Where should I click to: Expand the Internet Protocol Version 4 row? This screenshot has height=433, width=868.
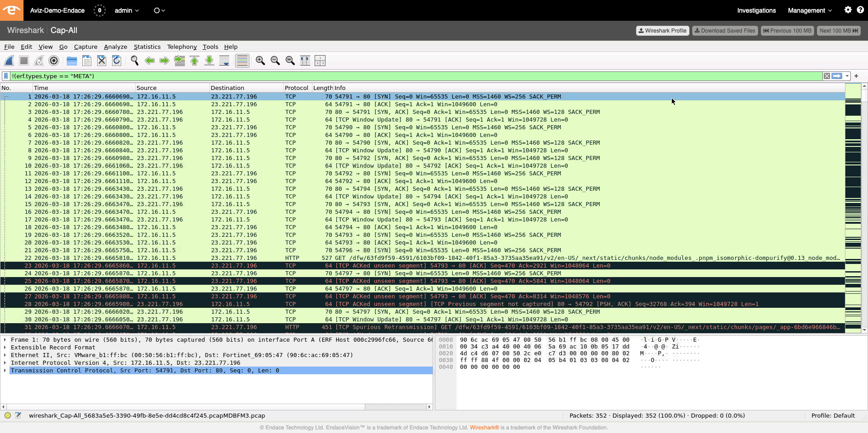point(5,363)
